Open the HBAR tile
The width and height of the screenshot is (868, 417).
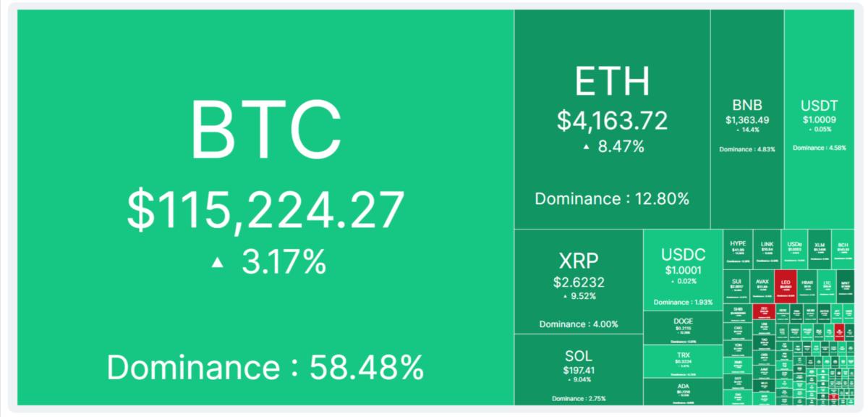coord(808,287)
